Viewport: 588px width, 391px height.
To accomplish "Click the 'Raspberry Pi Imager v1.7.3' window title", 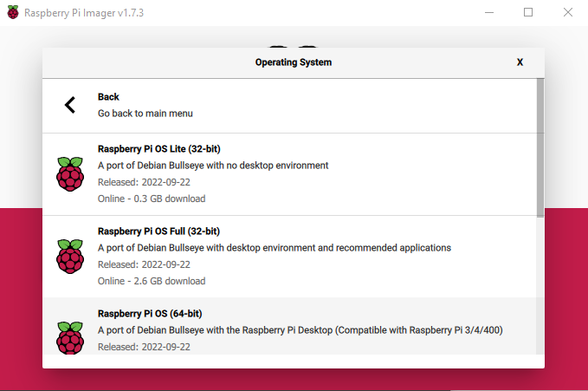I will (x=84, y=13).
